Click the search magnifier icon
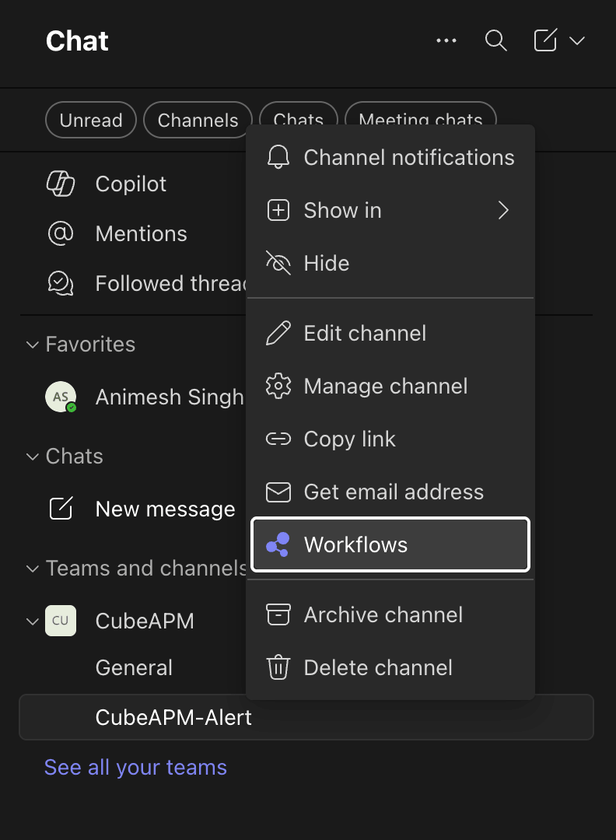This screenshot has height=840, width=616. coord(495,40)
